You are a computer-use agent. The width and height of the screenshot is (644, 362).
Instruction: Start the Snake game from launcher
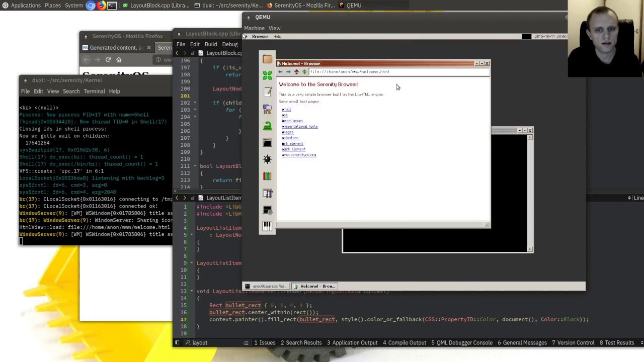[x=267, y=126]
